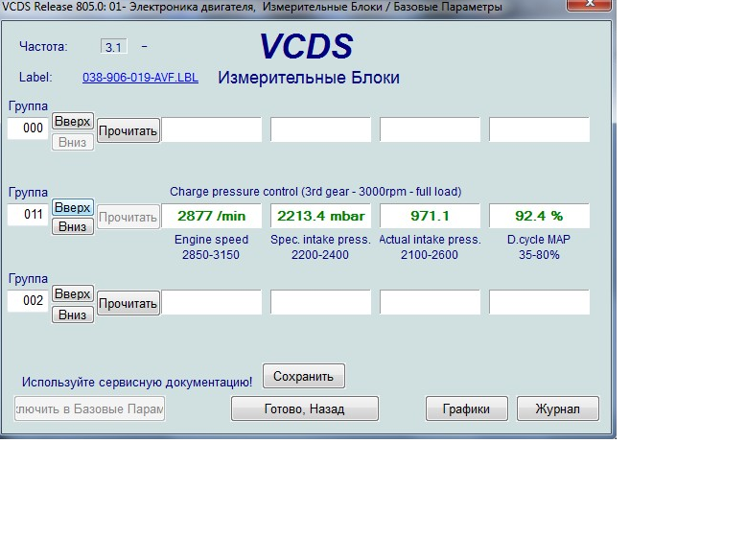Click the Engine speed 2850-3150 label

[x=211, y=247]
